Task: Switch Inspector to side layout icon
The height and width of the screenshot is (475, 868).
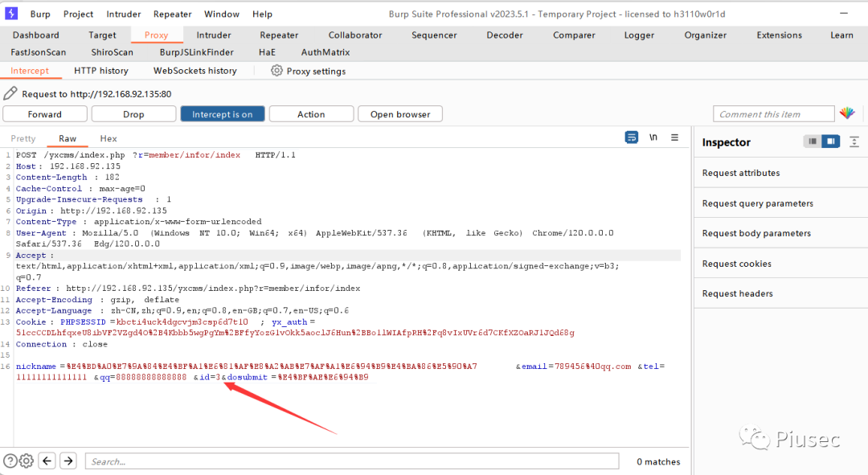Action: click(x=831, y=141)
